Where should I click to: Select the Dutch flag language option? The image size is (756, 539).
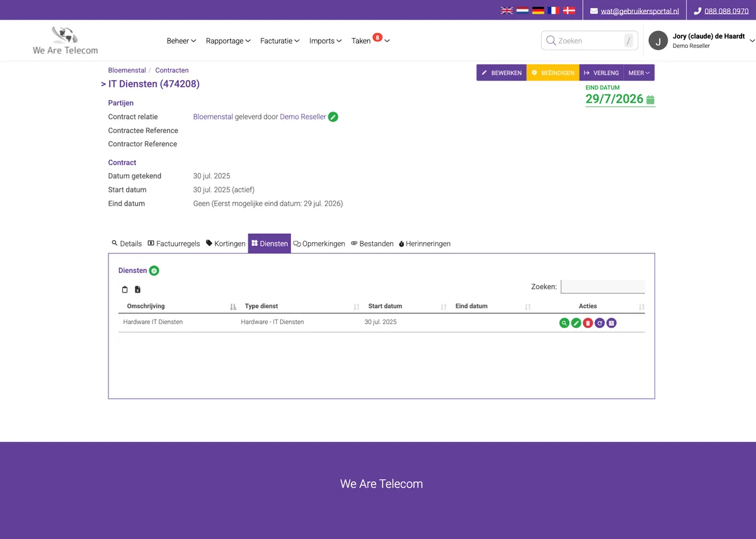click(x=522, y=11)
